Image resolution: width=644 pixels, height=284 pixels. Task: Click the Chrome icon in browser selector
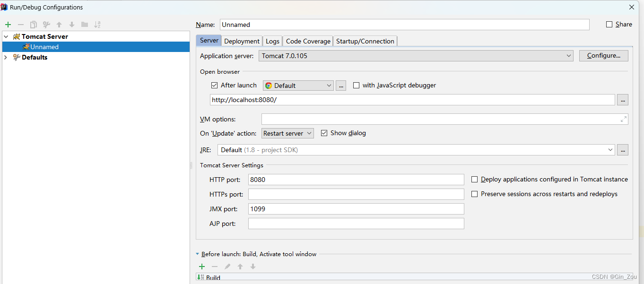pos(269,86)
